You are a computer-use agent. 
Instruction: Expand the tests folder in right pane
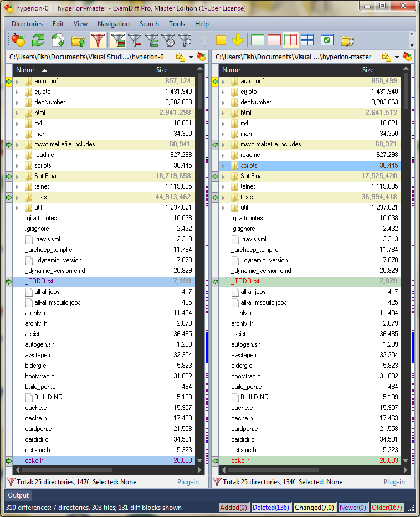tap(223, 197)
